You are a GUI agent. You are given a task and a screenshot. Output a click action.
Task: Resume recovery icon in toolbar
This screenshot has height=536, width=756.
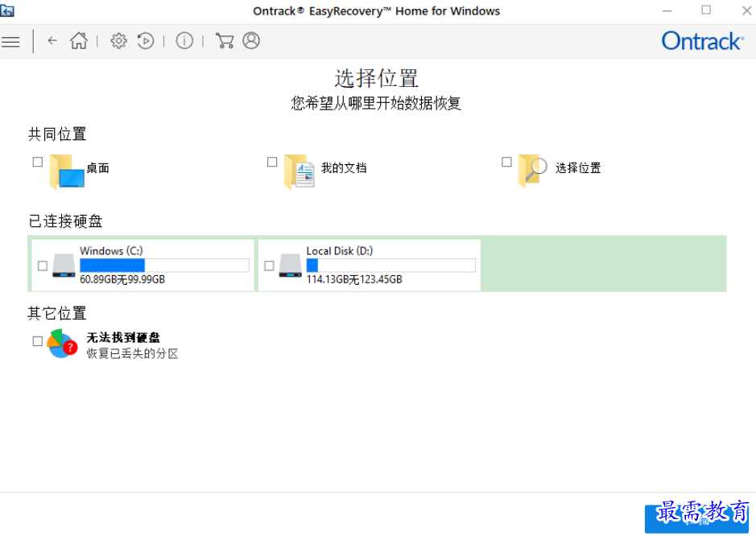146,40
